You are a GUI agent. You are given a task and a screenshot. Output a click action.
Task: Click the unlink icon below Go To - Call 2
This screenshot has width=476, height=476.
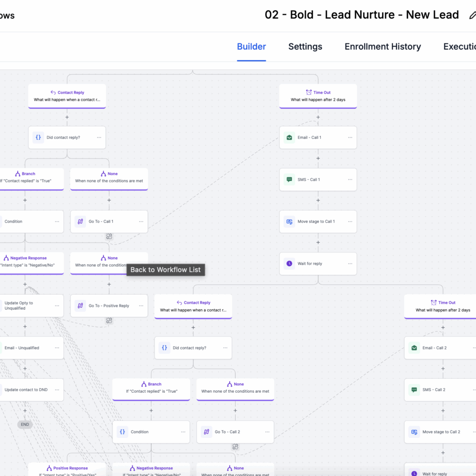(235, 447)
